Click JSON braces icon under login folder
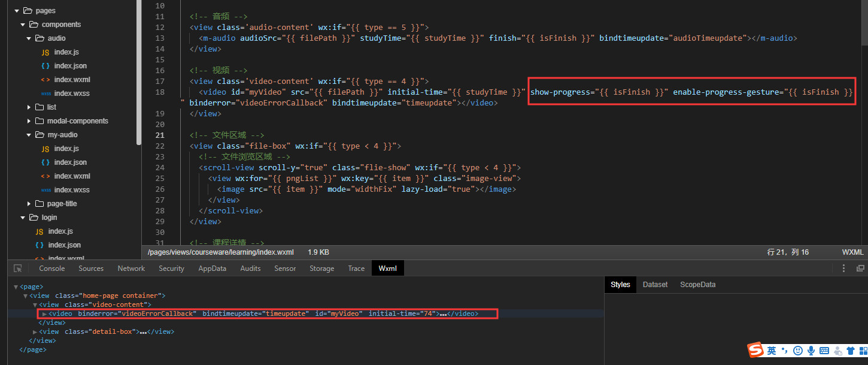This screenshot has height=365, width=868. (40, 245)
